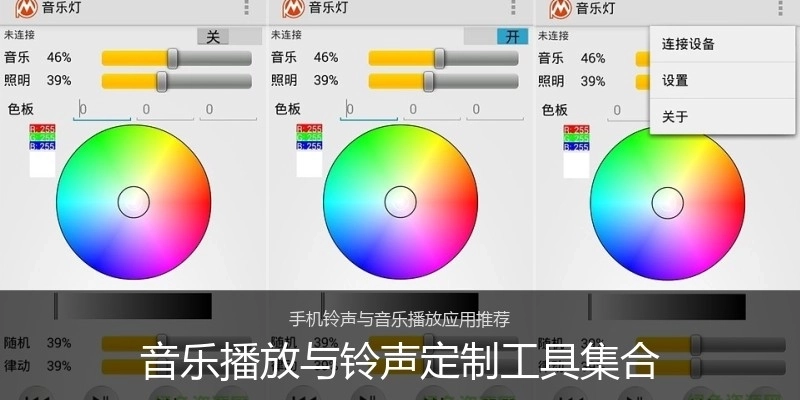Click first 色板 number field in left panel
The height and width of the screenshot is (400, 800).
102,110
